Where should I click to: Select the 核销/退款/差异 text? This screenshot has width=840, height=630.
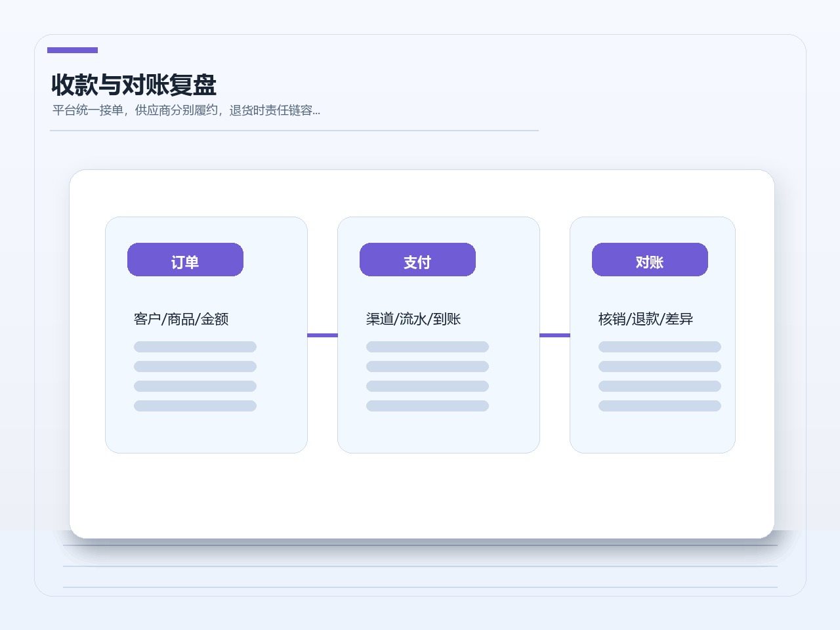coord(646,319)
